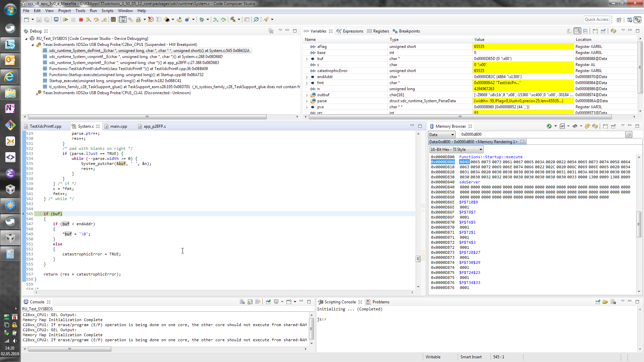This screenshot has width=644, height=362.
Task: Click the red Terminate debug button
Action: point(81,20)
